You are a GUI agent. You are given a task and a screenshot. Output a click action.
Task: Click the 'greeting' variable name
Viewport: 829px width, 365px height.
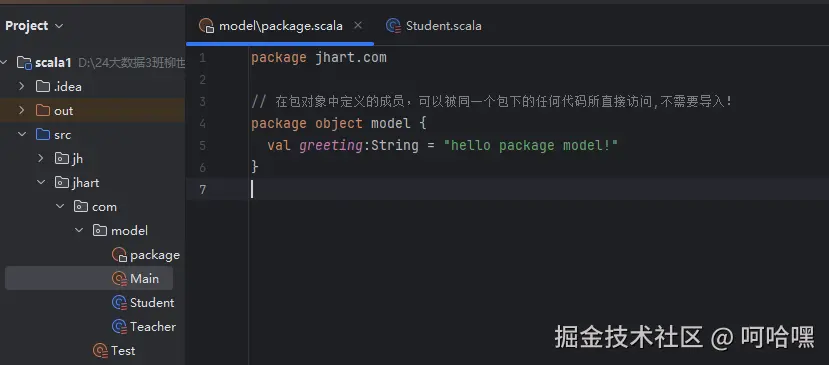tap(331, 145)
